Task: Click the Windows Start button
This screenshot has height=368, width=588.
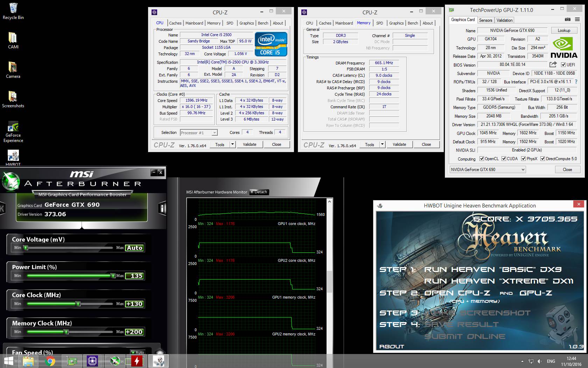Action: (x=8, y=361)
